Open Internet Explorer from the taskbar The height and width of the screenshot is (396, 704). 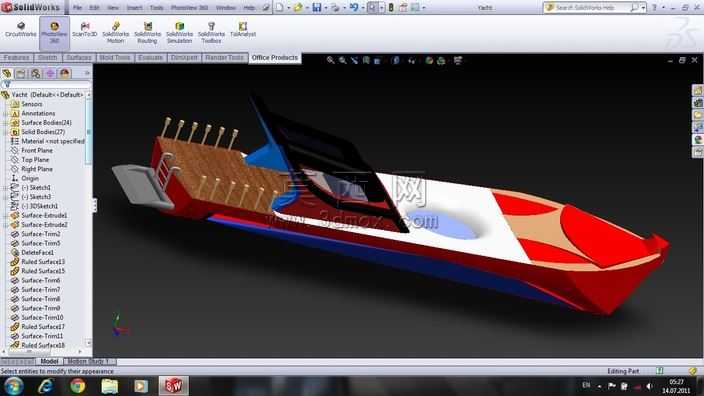pos(46,386)
